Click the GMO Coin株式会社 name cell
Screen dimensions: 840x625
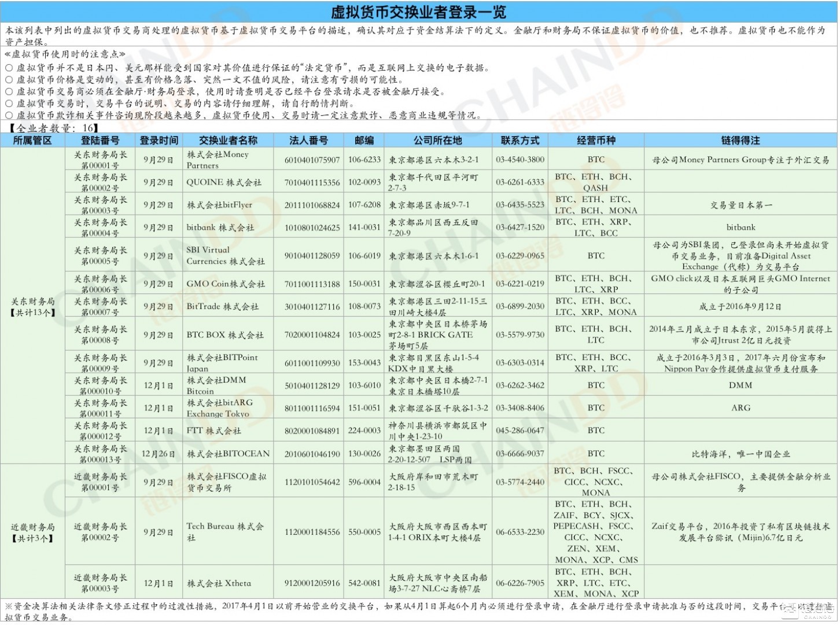coord(228,284)
